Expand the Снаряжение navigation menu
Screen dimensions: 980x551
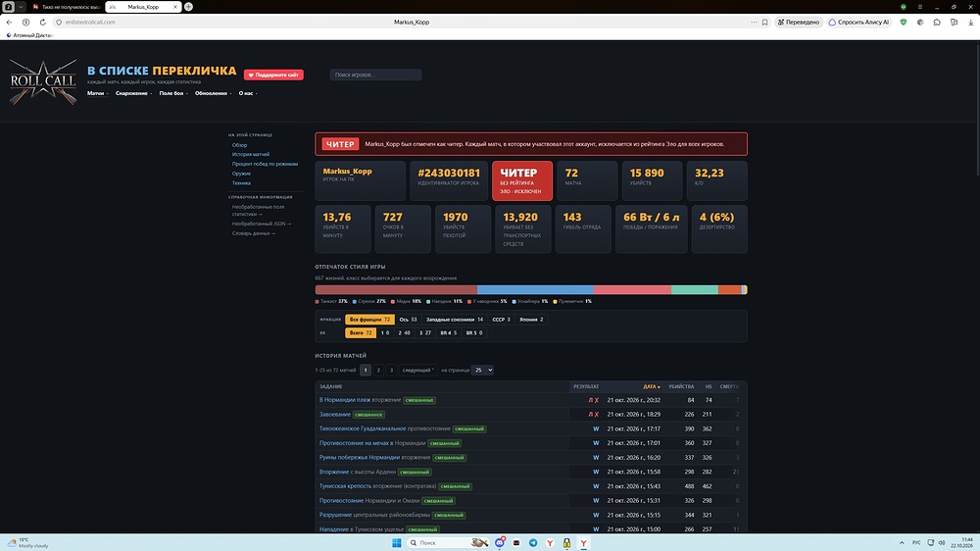point(133,93)
